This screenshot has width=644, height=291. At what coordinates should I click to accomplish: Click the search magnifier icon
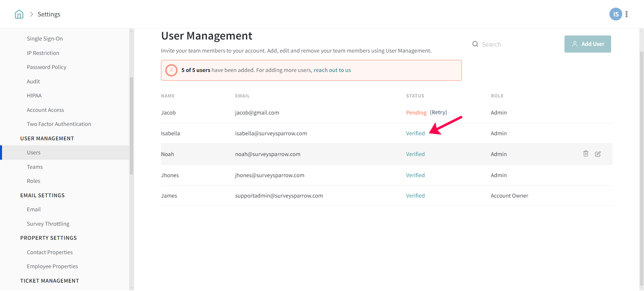point(475,44)
